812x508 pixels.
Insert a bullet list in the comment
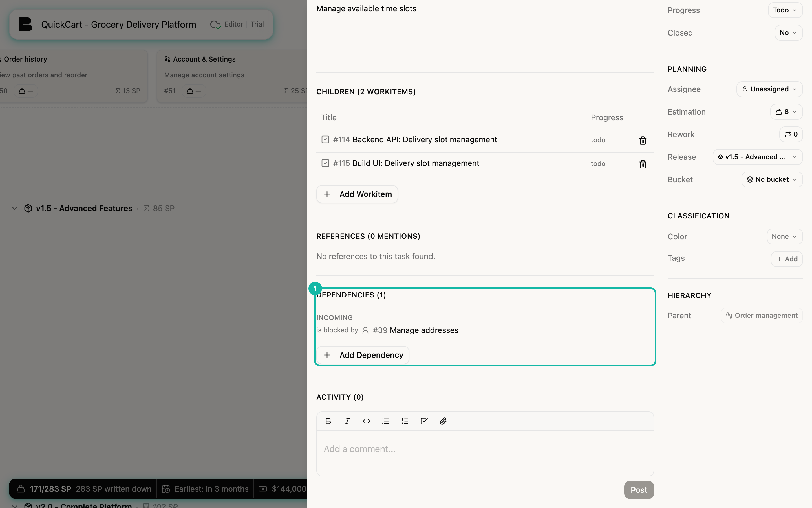385,421
